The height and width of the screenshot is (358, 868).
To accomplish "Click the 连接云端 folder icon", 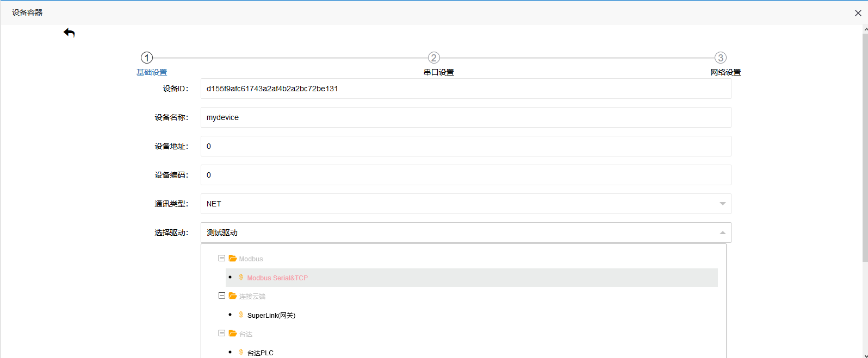I will tap(233, 296).
